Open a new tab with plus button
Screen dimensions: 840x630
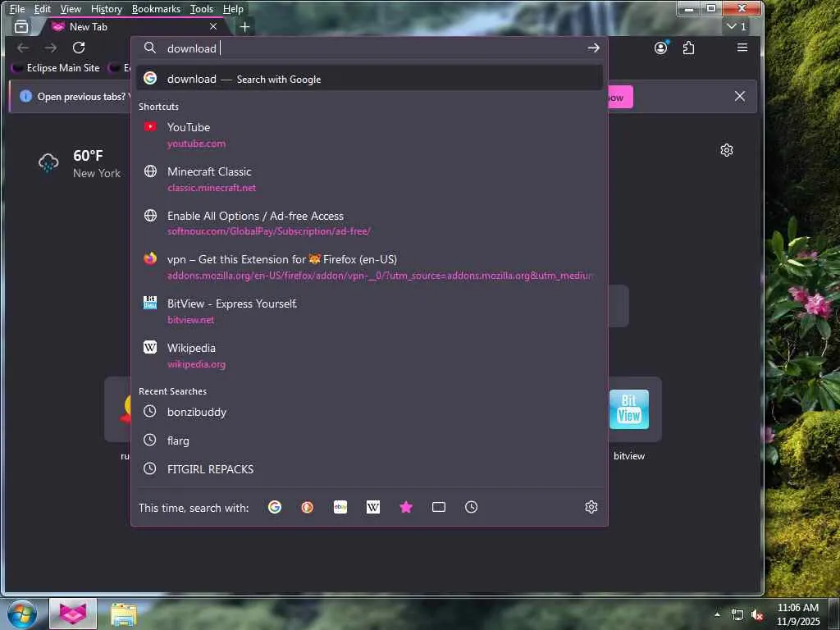[x=244, y=27]
